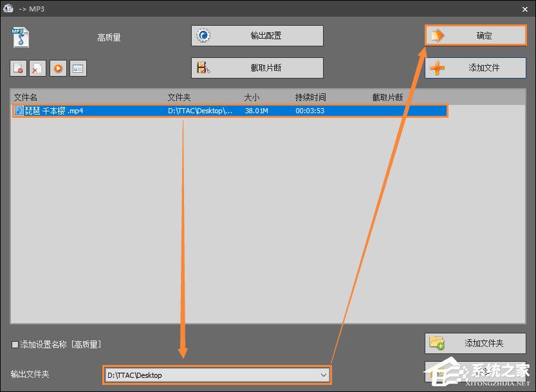Click the clear all files icon
The image size is (536, 392).
(x=37, y=68)
